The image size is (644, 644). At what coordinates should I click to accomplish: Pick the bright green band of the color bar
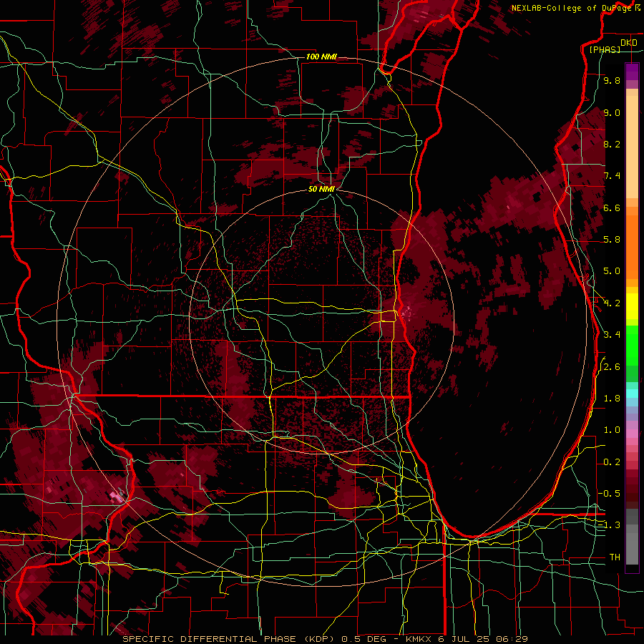pyautogui.click(x=632, y=345)
